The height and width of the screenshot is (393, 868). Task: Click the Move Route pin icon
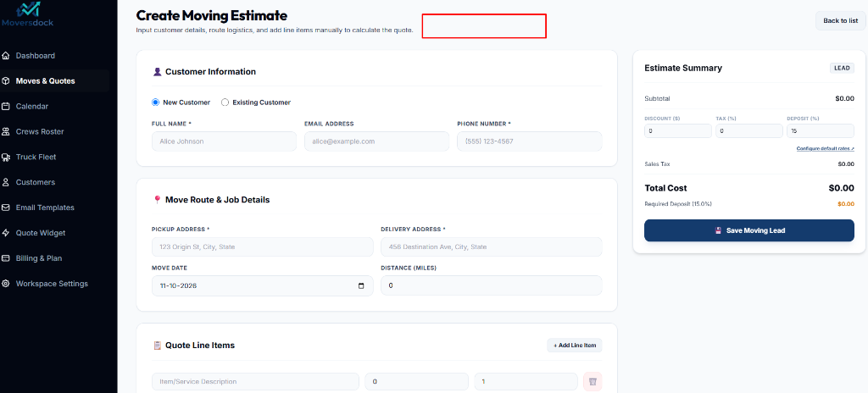coord(157,200)
